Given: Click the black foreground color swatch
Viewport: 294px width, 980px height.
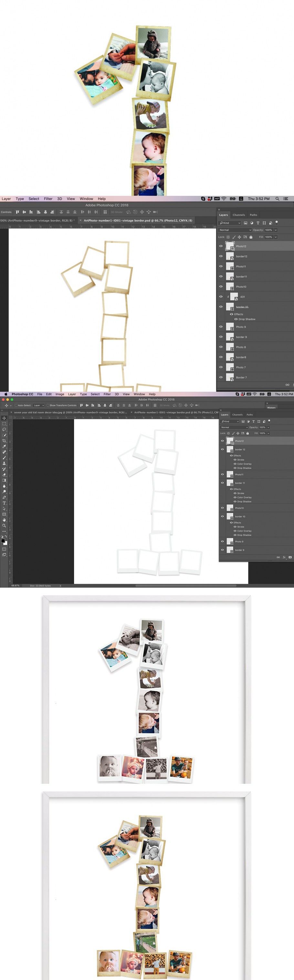Looking at the screenshot, I should (x=3, y=541).
